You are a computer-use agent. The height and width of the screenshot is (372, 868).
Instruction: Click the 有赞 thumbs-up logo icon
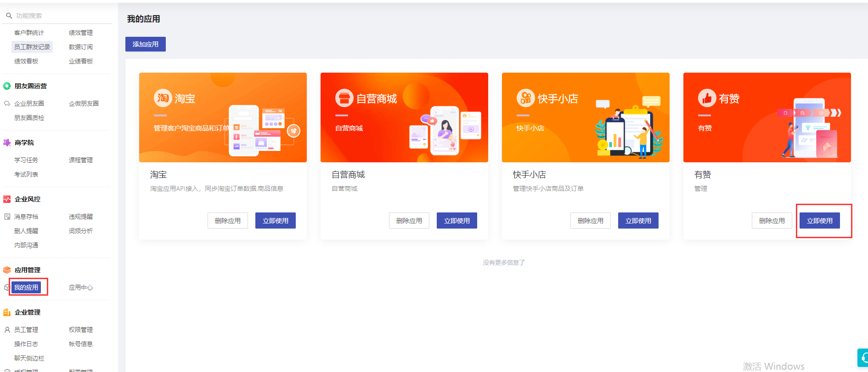click(x=707, y=98)
